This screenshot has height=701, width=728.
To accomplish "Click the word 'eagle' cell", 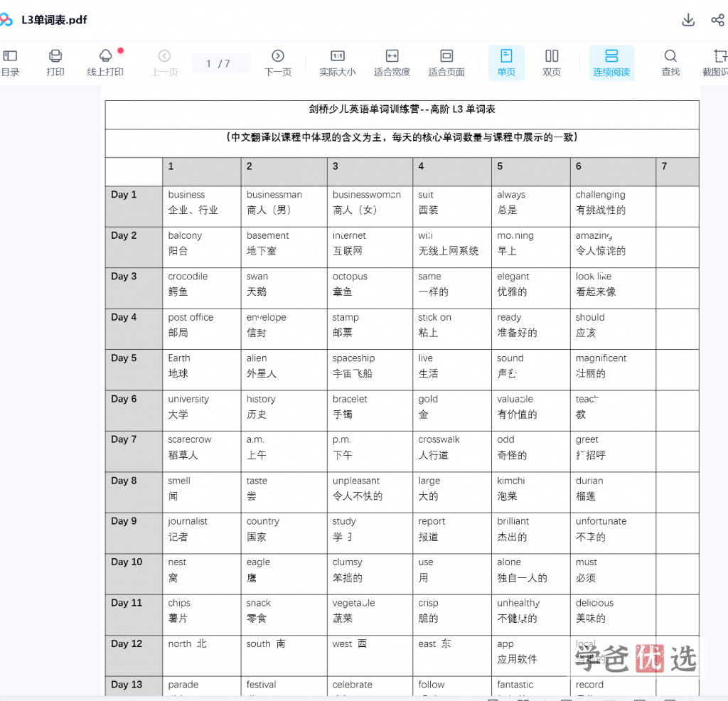I will (x=284, y=574).
